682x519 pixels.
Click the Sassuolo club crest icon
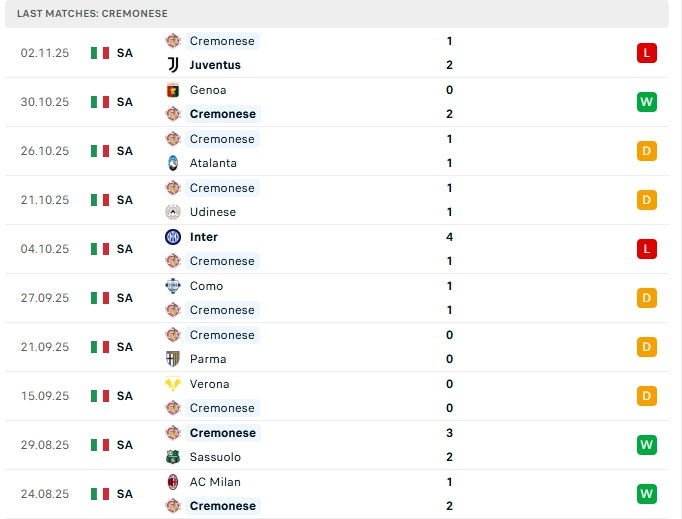[x=173, y=457]
